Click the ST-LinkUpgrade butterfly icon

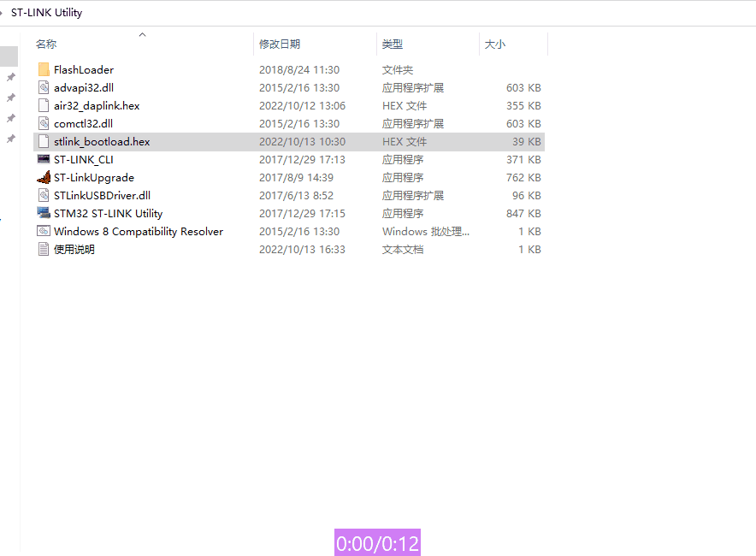(44, 177)
